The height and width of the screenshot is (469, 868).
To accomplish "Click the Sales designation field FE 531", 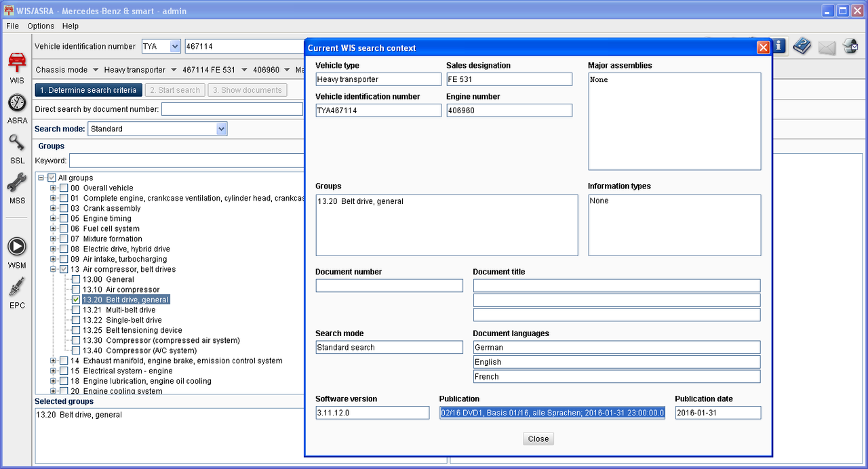I will click(509, 79).
